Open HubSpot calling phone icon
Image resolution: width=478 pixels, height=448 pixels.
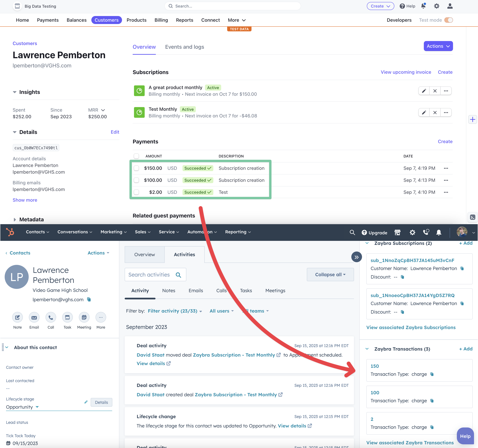pyautogui.click(x=426, y=232)
